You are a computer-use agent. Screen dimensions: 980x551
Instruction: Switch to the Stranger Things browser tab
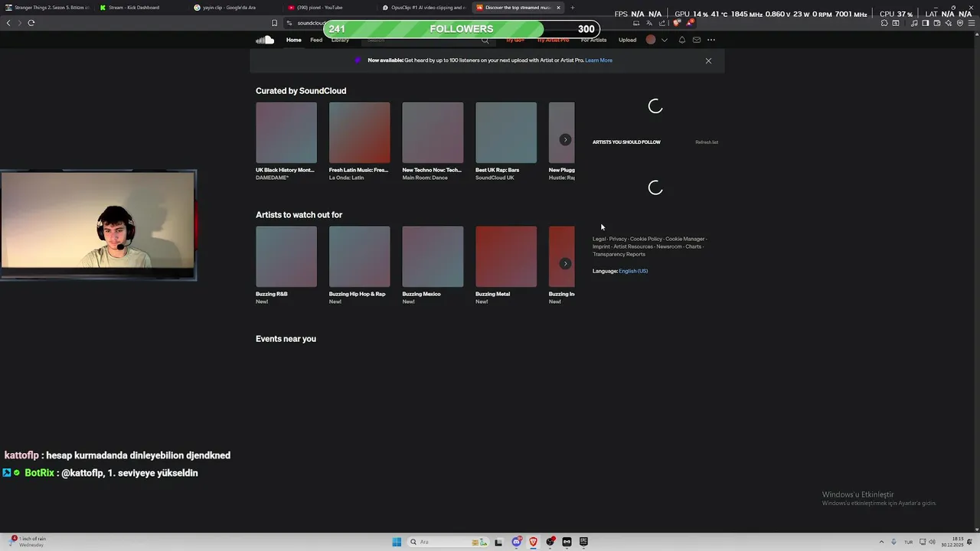[x=46, y=8]
